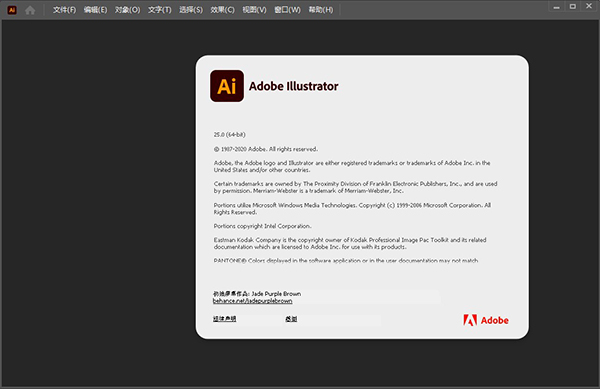Open the 视图(V) menu

tap(254, 10)
